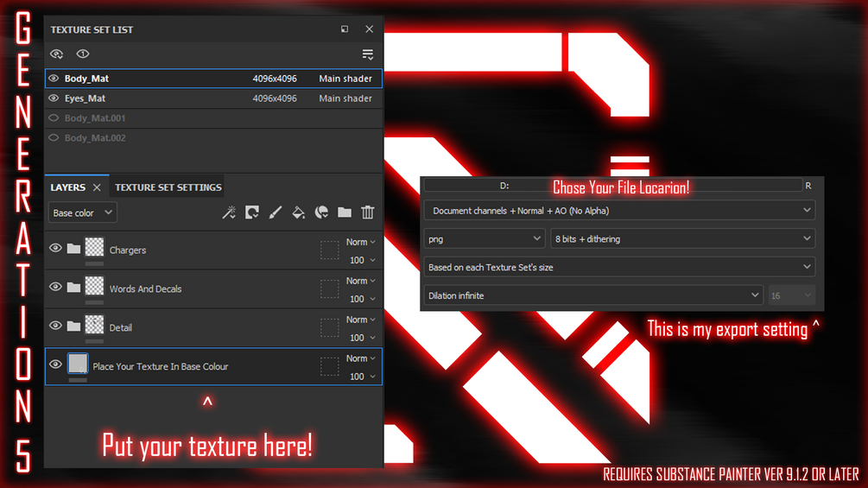The width and height of the screenshot is (868, 488).
Task: Click the Chargers layer thumbnail
Action: pos(94,247)
